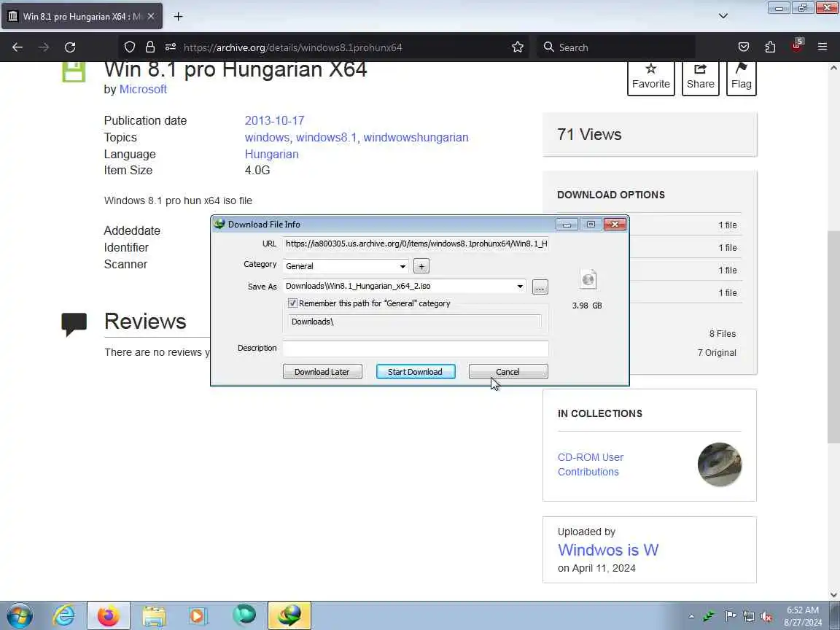Go back using the Firefox back arrow
The height and width of the screenshot is (630, 840).
17,47
